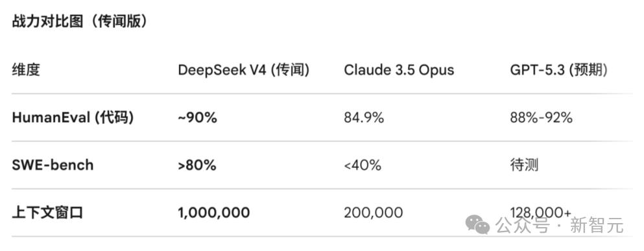Click the ~90% DeepSeek HumanEval cell
644x251 pixels.
(197, 118)
